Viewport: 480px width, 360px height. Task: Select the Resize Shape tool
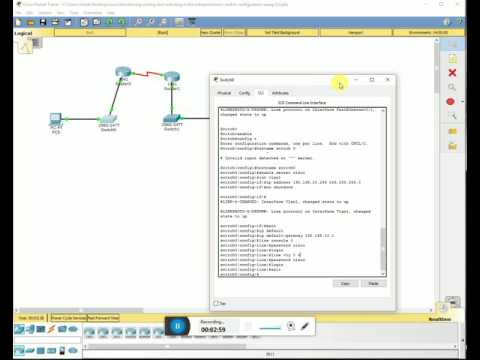(453, 116)
